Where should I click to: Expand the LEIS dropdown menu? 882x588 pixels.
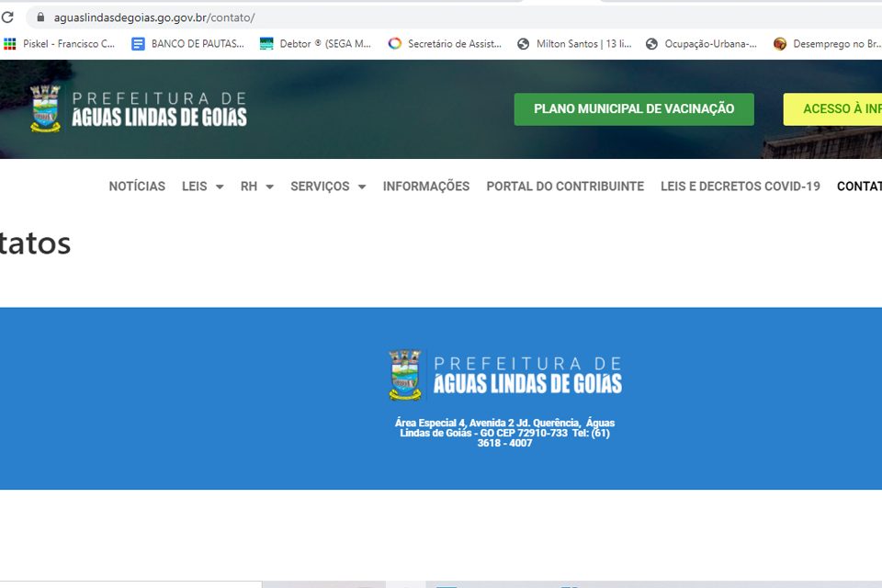click(203, 187)
